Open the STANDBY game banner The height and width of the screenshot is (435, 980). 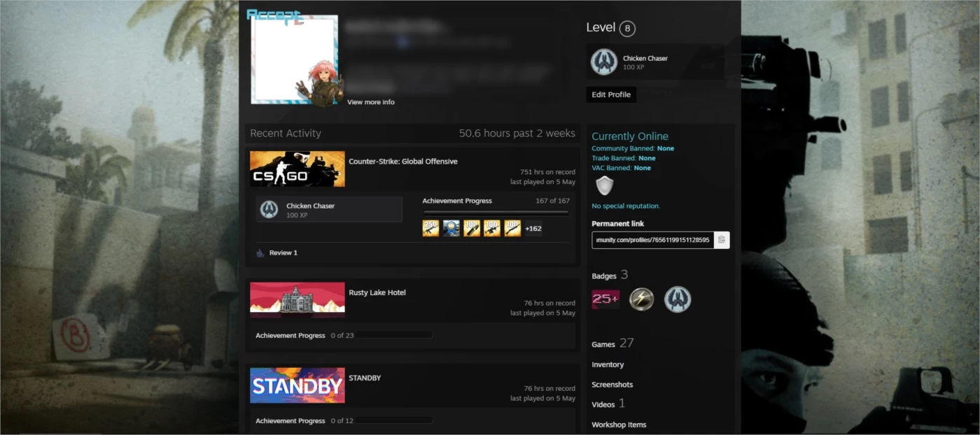pos(297,385)
